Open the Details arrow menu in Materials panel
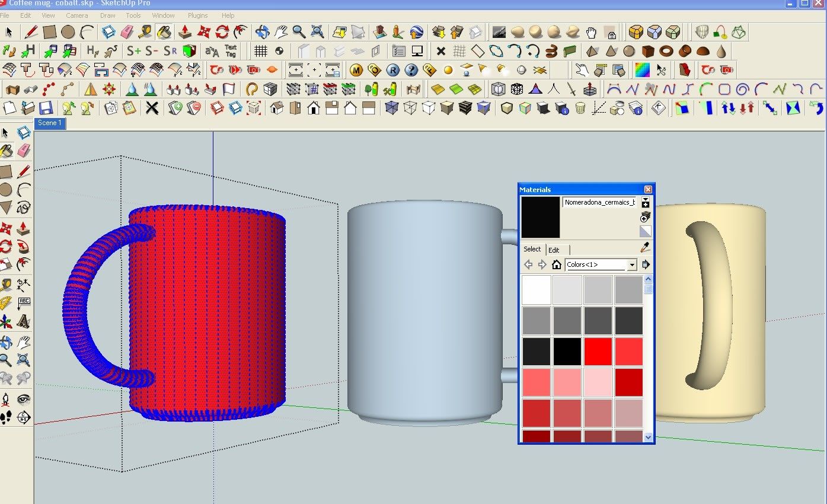 pyautogui.click(x=646, y=264)
